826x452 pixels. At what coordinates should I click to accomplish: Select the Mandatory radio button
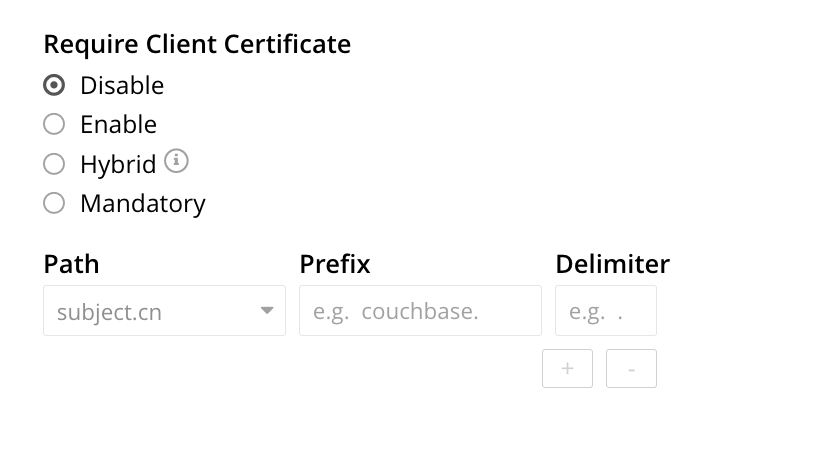(x=54, y=203)
